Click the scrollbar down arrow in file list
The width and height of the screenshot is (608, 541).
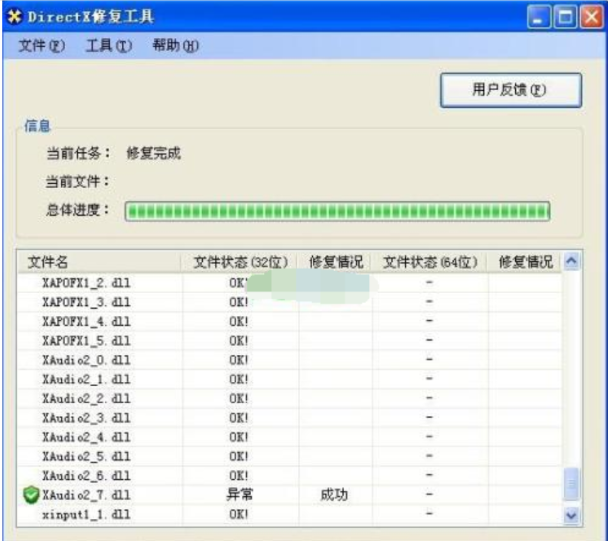tap(572, 515)
